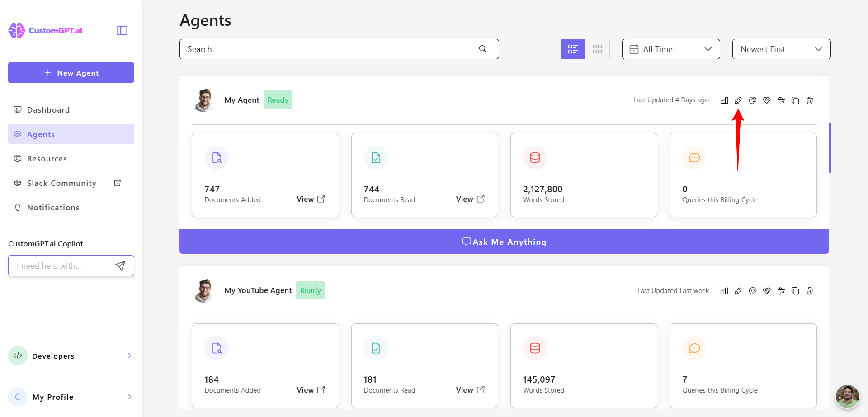Click the My Profile avatar circle
The image size is (868, 417).
[18, 397]
